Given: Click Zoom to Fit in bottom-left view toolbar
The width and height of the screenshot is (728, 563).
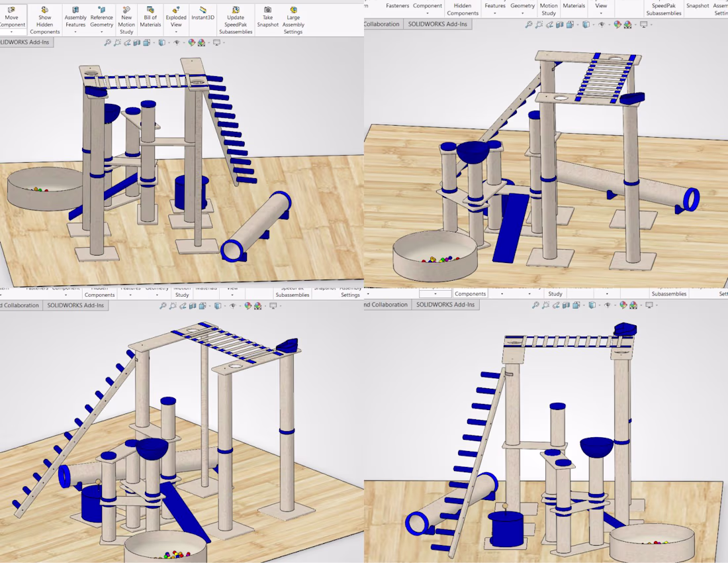Looking at the screenshot, I should (163, 305).
